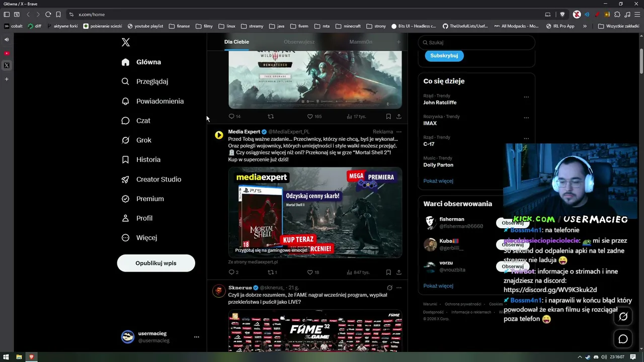Image resolution: width=644 pixels, height=362 pixels.
Task: Click the Szukaj search field
Action: click(x=476, y=43)
